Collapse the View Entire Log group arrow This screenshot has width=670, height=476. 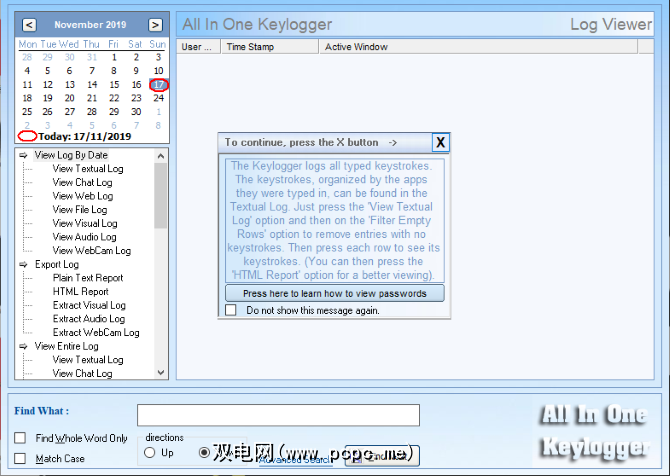24,346
